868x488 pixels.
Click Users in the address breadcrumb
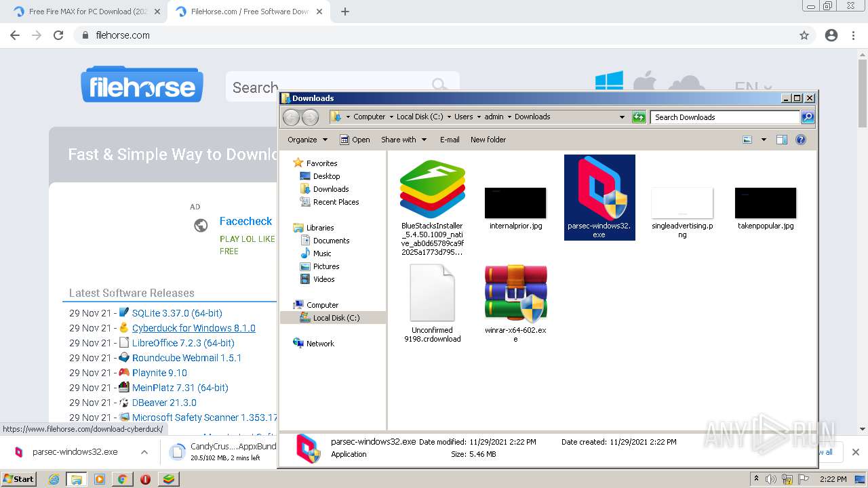pyautogui.click(x=464, y=117)
